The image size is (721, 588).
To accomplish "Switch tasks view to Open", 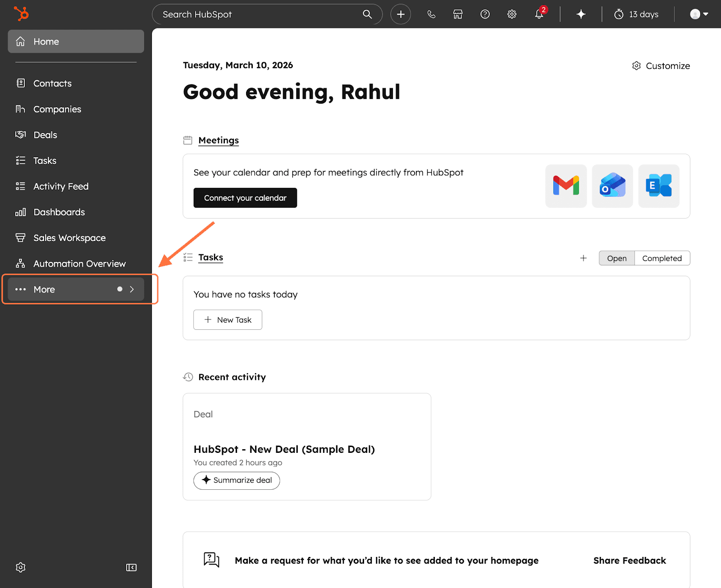I will 616,258.
